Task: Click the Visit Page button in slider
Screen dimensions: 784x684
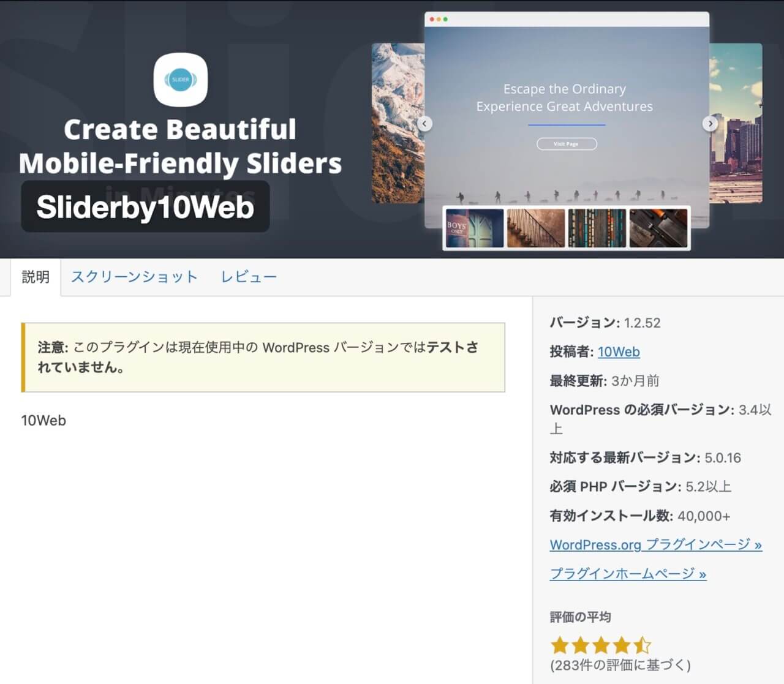Action: [567, 144]
